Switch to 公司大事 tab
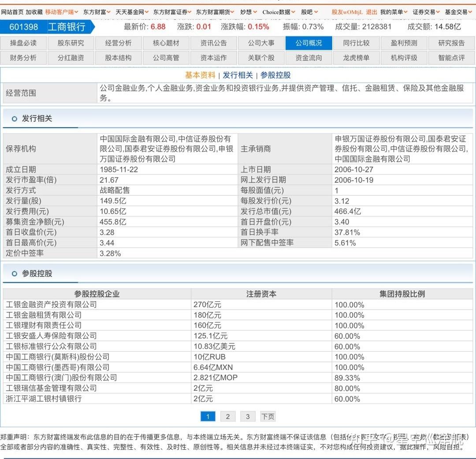Viewport: 476px width, 459px height. (x=261, y=43)
